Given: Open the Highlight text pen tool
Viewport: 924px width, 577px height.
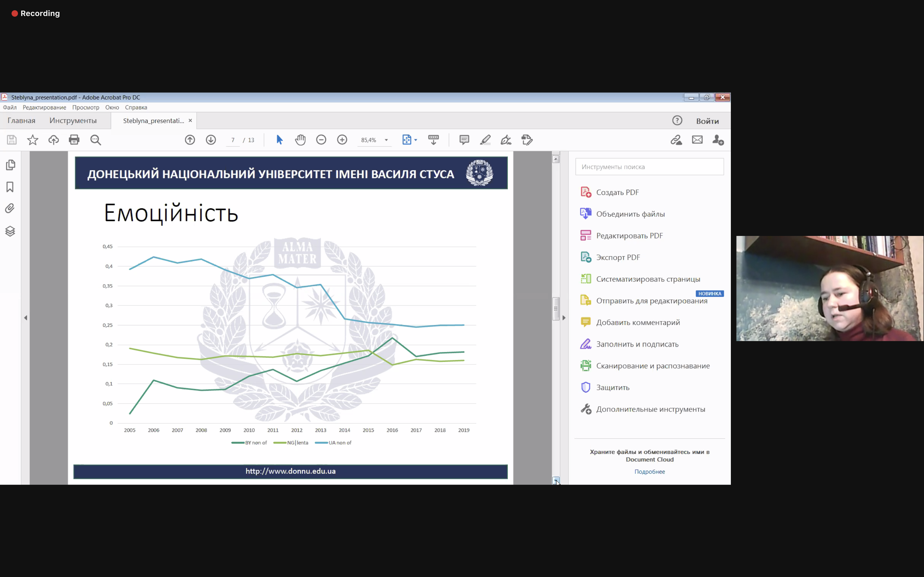Looking at the screenshot, I should pyautogui.click(x=485, y=140).
